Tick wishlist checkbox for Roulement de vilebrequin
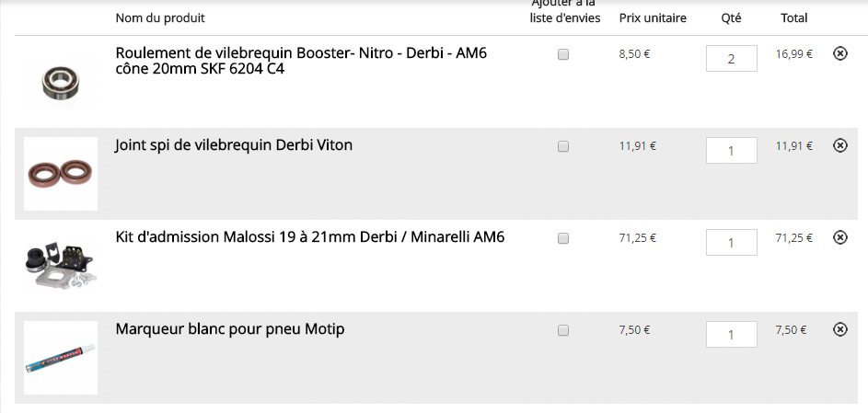The image size is (868, 413). point(563,54)
